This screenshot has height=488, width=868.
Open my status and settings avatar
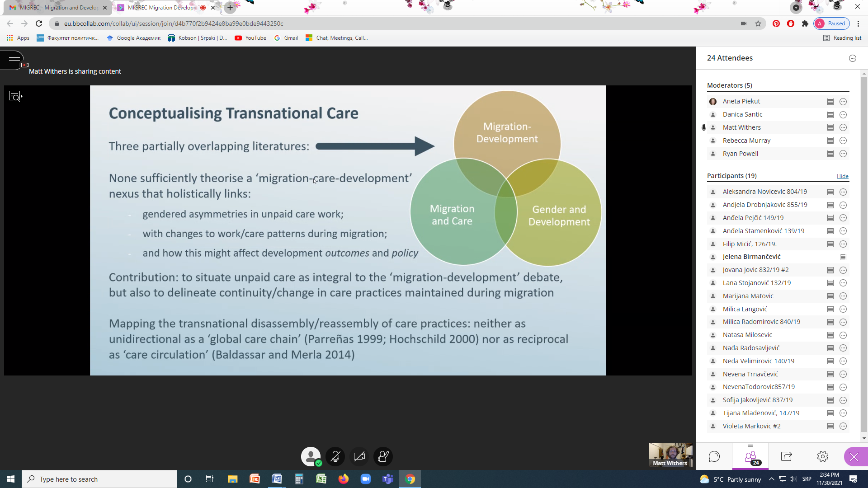point(311,456)
